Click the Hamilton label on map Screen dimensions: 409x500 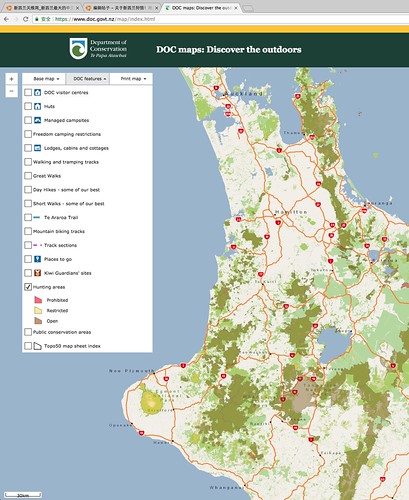291,212
